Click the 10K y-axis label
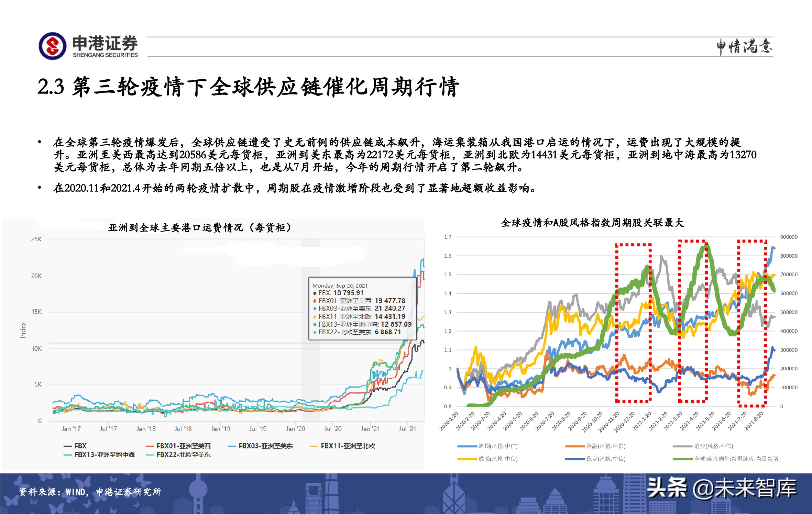Image resolution: width=812 pixels, height=514 pixels. [x=36, y=349]
